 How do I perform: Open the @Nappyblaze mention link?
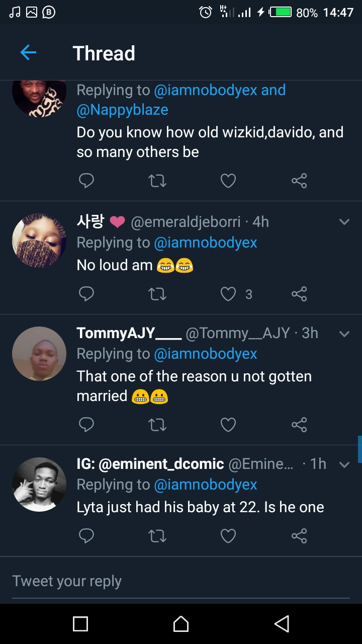(122, 110)
